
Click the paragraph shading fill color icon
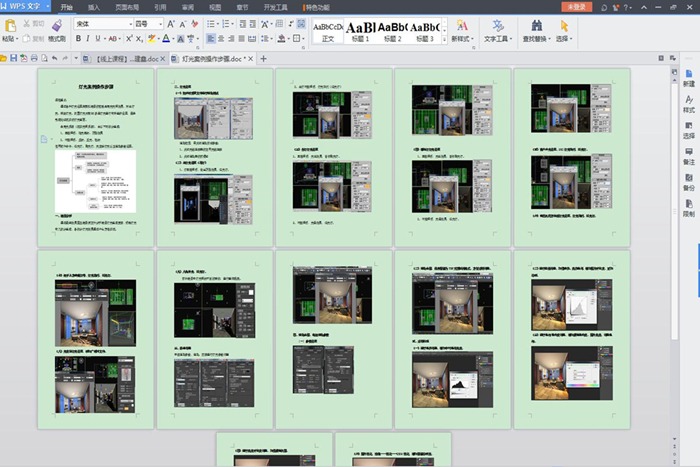coord(281,39)
